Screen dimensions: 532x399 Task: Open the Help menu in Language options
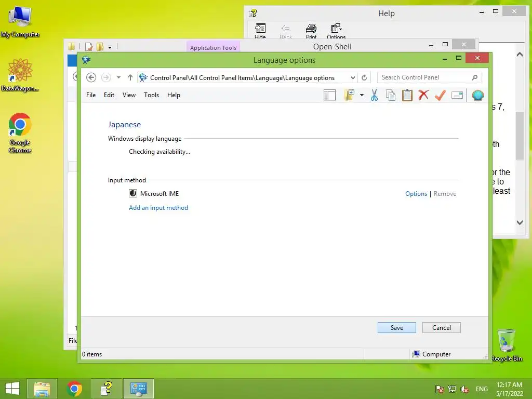point(174,95)
